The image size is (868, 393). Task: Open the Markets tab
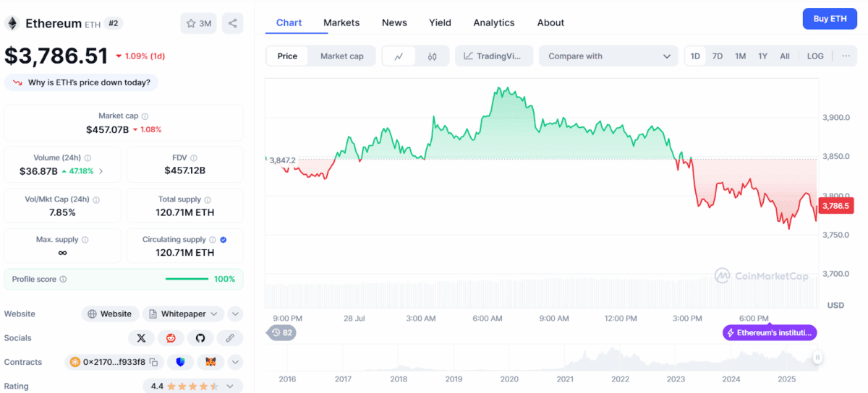pyautogui.click(x=341, y=23)
